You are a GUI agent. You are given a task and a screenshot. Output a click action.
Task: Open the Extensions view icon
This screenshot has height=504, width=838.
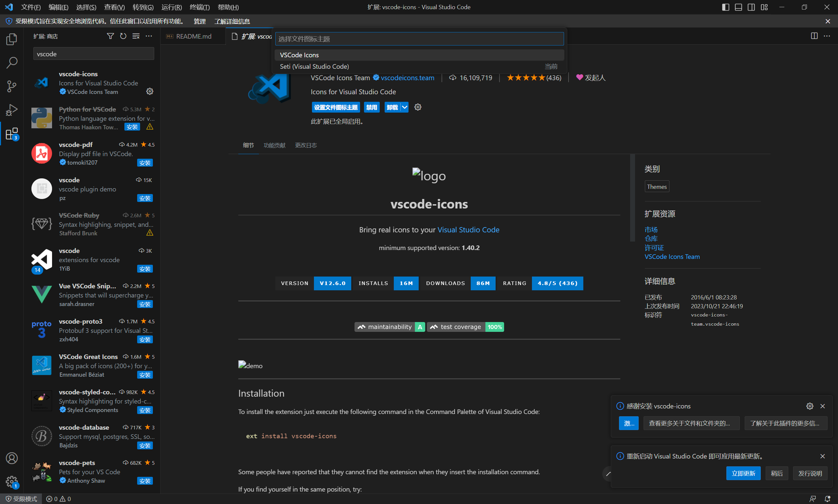click(x=11, y=134)
